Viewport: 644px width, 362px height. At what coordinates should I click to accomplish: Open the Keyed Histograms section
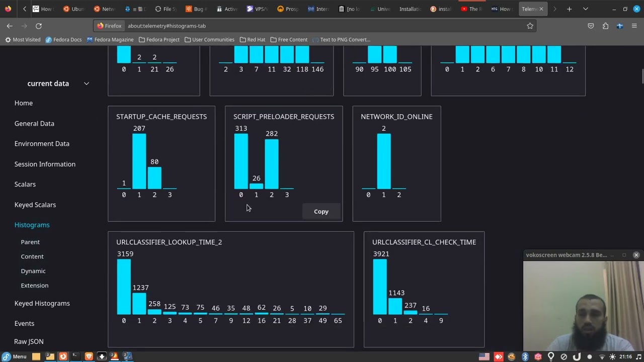coord(42,303)
